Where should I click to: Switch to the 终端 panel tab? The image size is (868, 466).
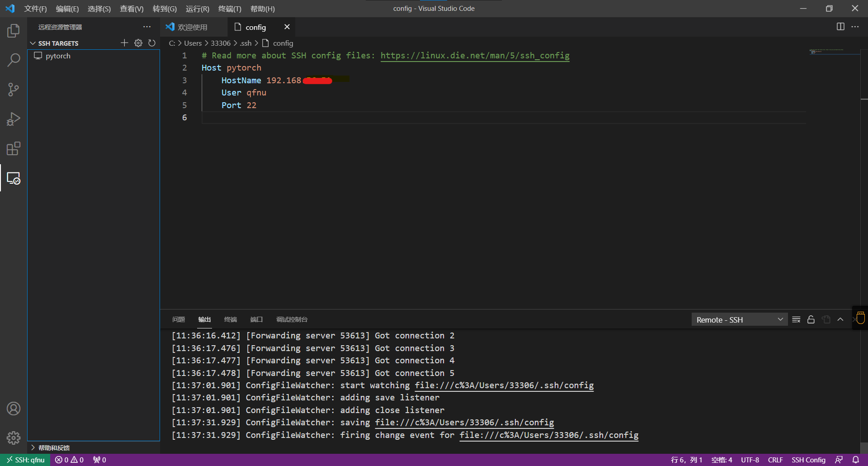coord(231,319)
